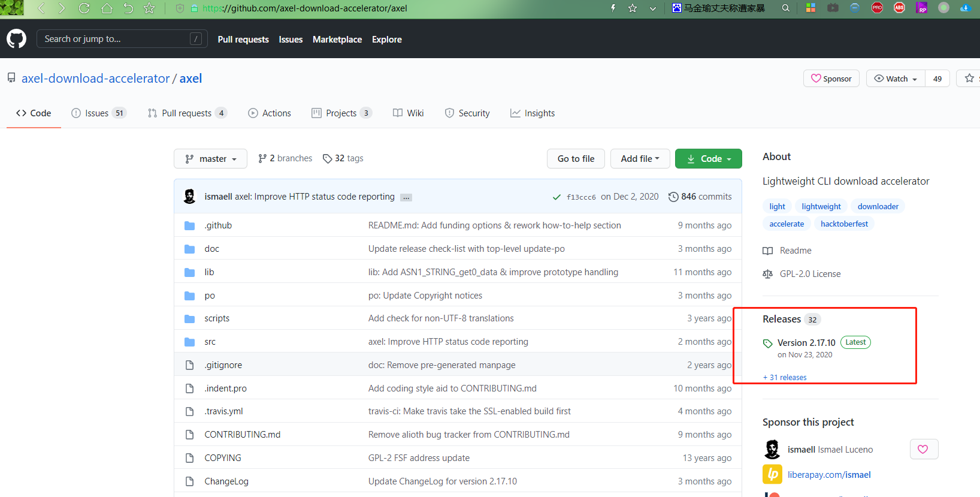Click the tag icon beside Version 2.17.10
Image resolution: width=980 pixels, height=497 pixels.
pos(768,344)
